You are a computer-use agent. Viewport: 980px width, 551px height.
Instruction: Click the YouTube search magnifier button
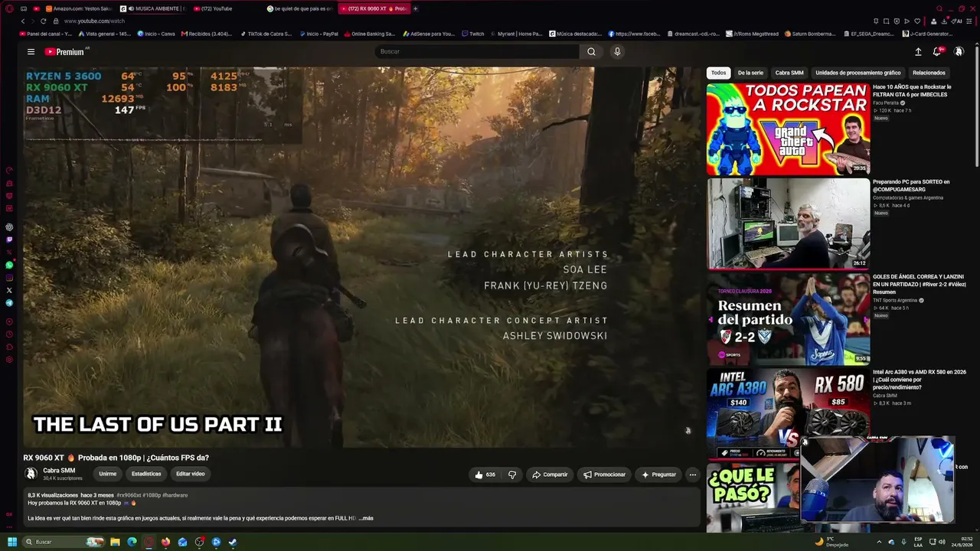tap(591, 51)
